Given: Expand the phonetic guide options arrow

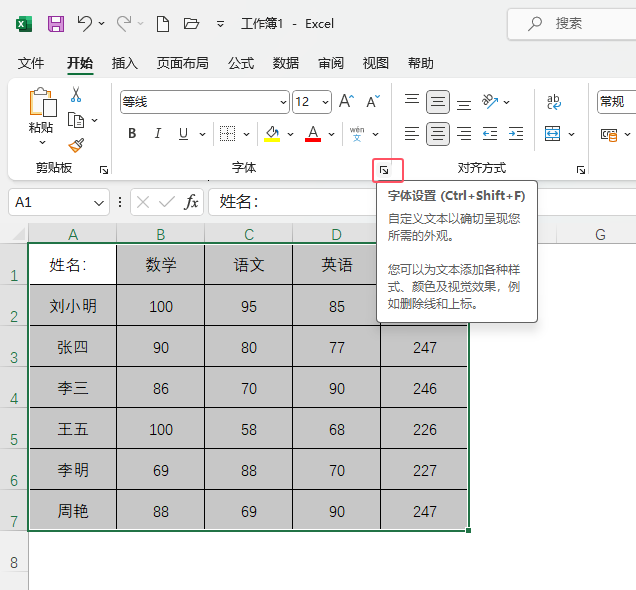Looking at the screenshot, I should point(376,134).
